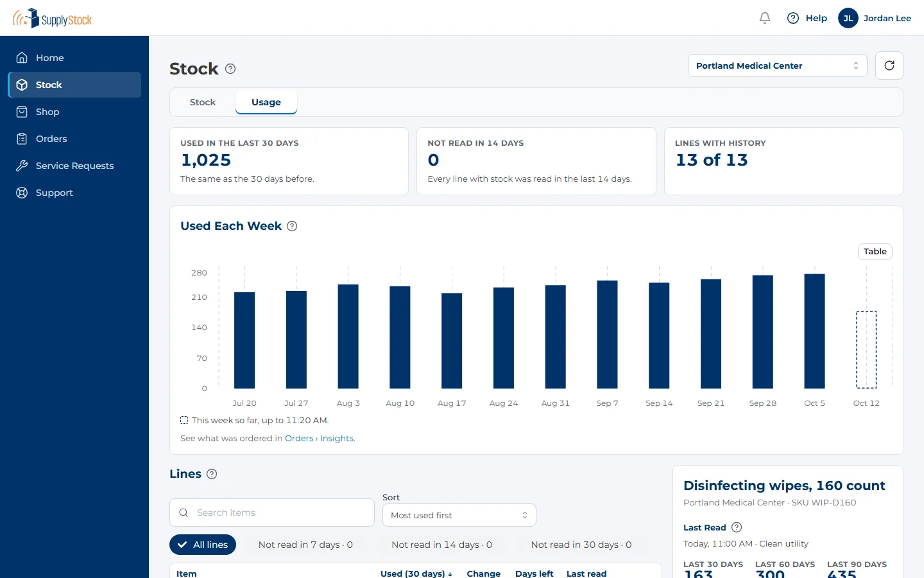Click the Item column header

point(187,574)
